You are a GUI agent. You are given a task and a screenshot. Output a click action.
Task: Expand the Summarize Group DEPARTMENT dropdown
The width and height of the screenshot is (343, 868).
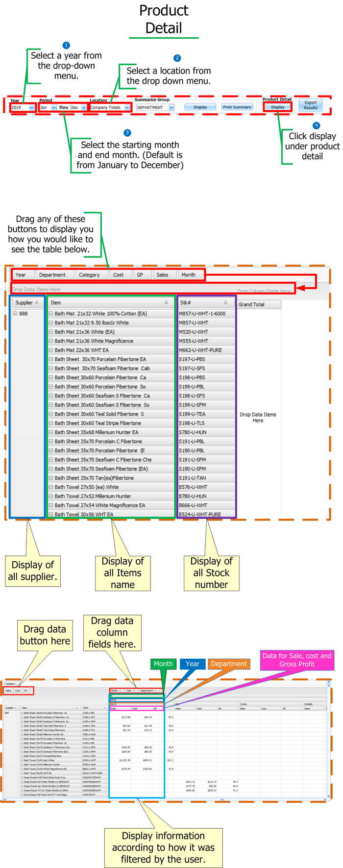171,107
